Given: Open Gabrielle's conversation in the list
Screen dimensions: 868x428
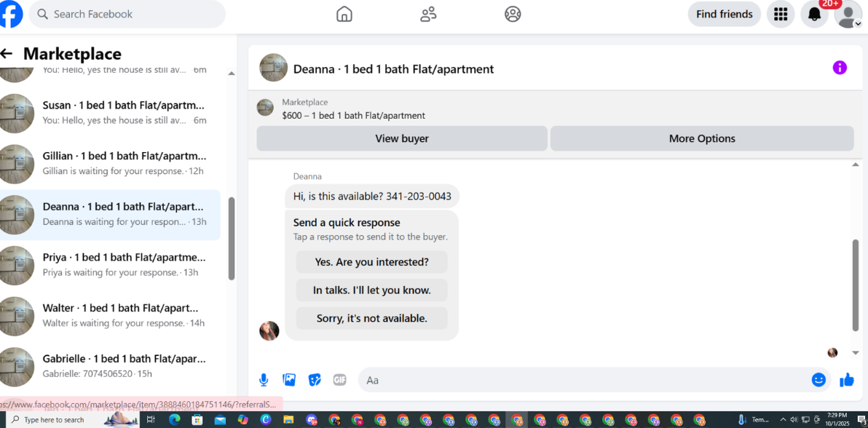Looking at the screenshot, I should tap(110, 367).
